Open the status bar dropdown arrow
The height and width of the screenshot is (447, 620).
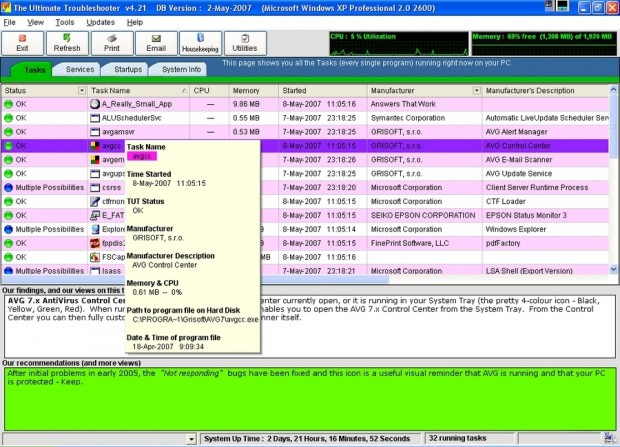191,439
